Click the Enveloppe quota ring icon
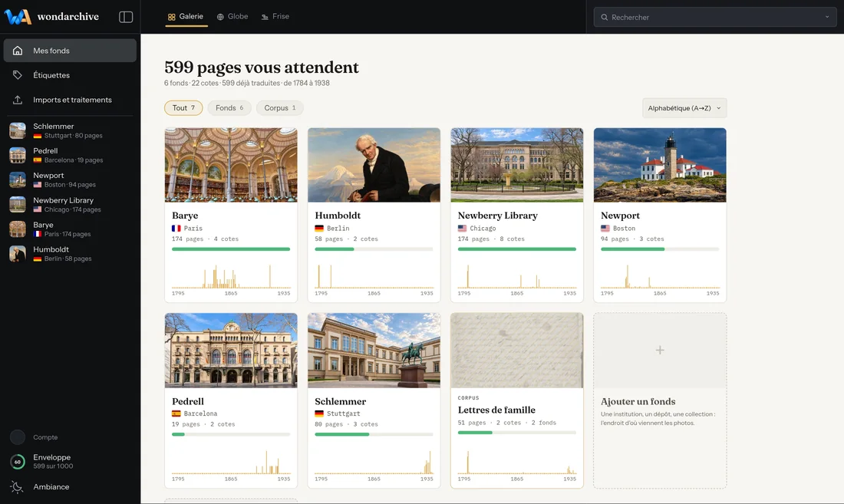The width and height of the screenshot is (844, 504). pyautogui.click(x=18, y=462)
